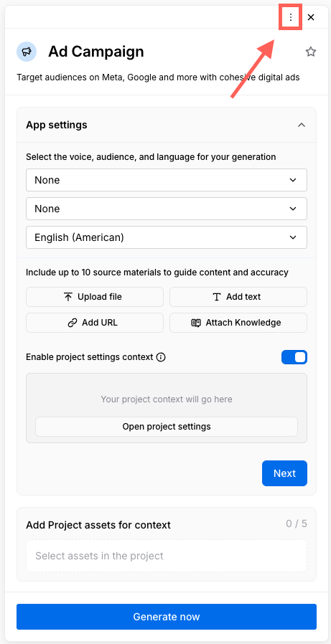
Task: Open the second None audience dropdown
Action: pyautogui.click(x=166, y=209)
